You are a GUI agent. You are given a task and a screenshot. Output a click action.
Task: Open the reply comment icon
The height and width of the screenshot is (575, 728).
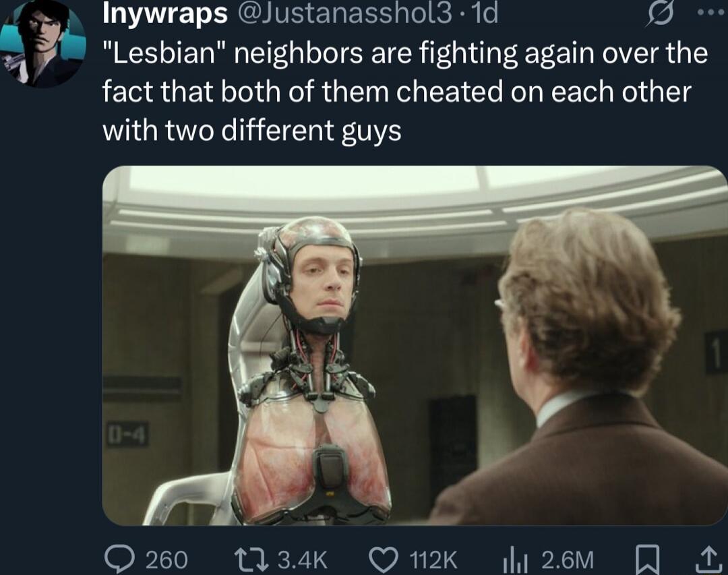click(x=119, y=559)
